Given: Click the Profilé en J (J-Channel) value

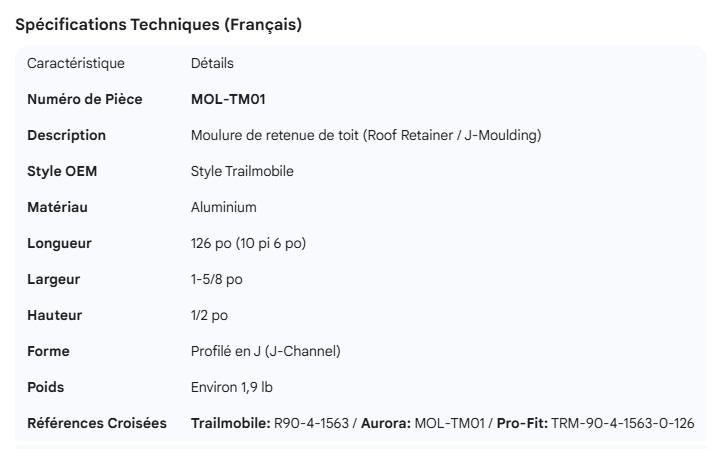Looking at the screenshot, I should click(x=266, y=351).
